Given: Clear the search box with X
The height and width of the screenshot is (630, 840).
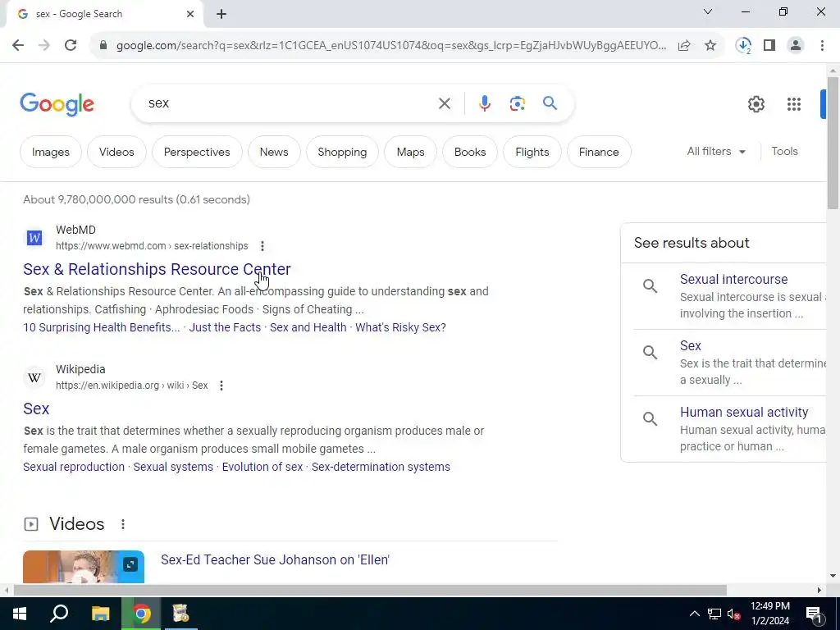Looking at the screenshot, I should point(445,103).
